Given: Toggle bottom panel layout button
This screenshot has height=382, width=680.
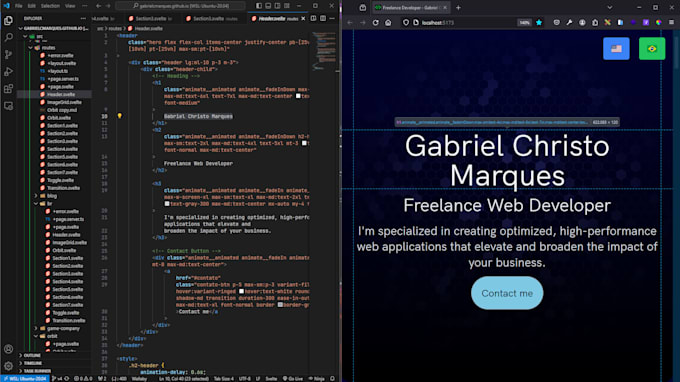Looking at the screenshot, I should coord(268,6).
